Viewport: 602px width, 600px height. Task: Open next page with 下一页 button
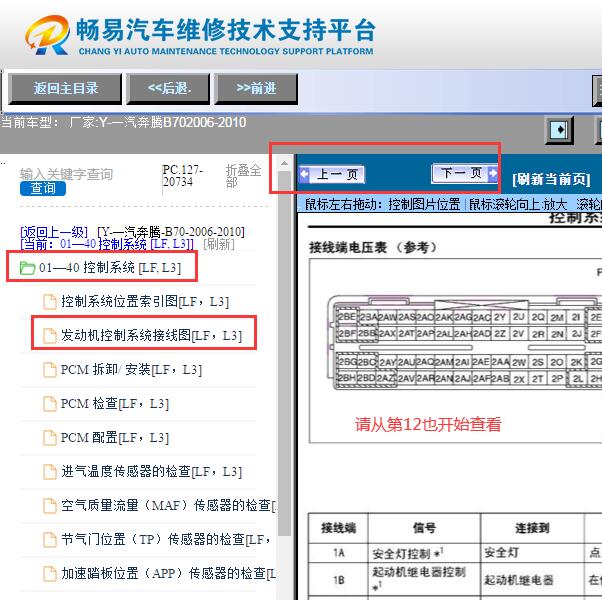[465, 174]
